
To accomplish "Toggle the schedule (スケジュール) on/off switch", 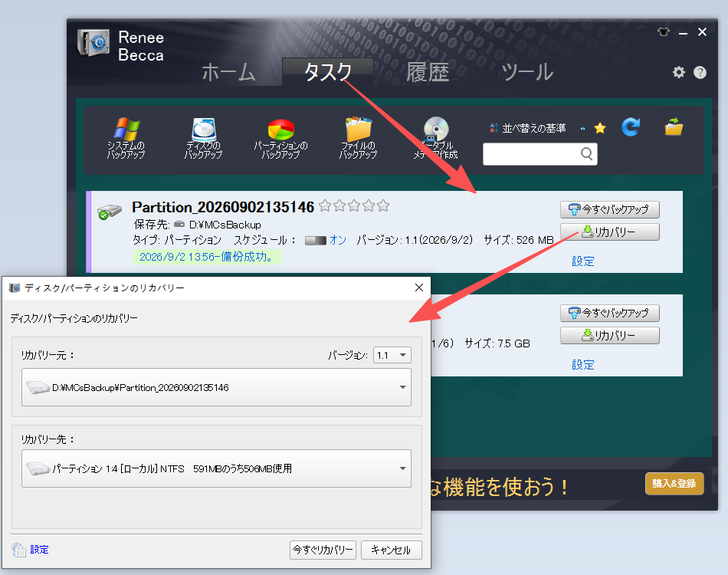I will pos(315,241).
